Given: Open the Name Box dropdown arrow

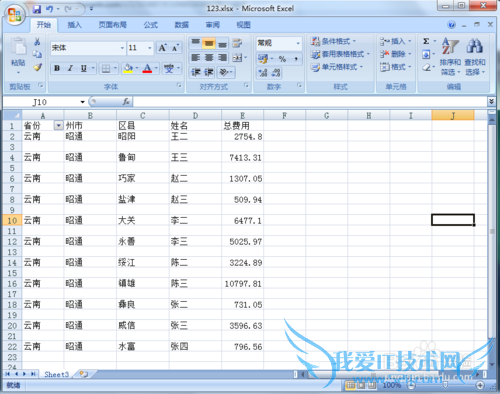Looking at the screenshot, I should 82,102.
